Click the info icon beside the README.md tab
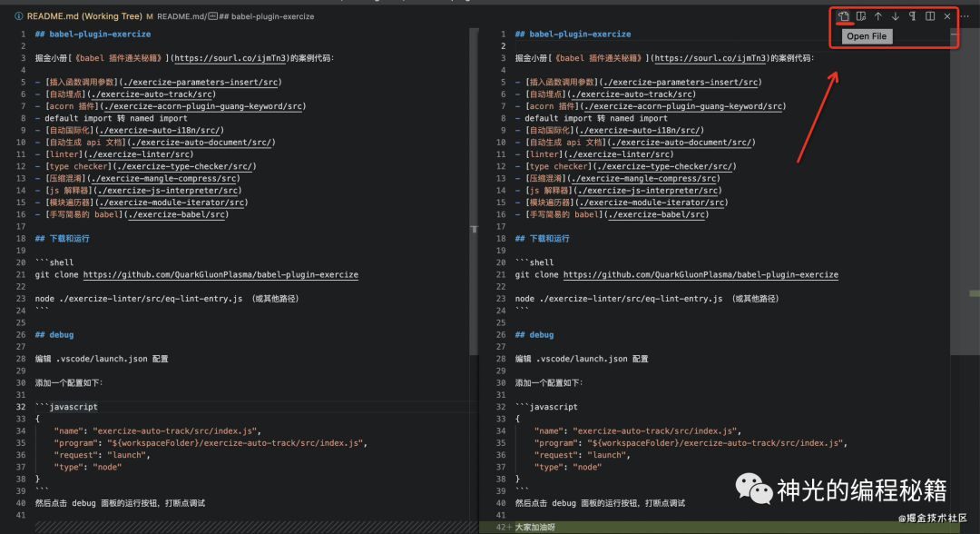The image size is (980, 534). 19,16
